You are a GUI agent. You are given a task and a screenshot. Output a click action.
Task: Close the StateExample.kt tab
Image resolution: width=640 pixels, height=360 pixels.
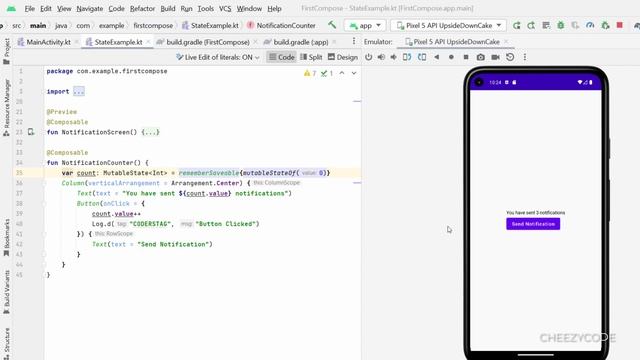[148, 42]
